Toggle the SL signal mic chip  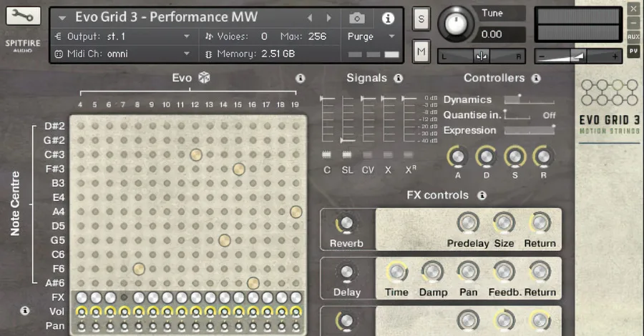point(347,154)
